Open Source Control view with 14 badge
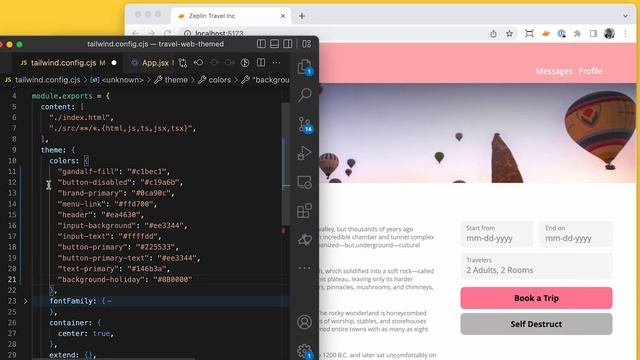The width and height of the screenshot is (640, 360). [305, 124]
